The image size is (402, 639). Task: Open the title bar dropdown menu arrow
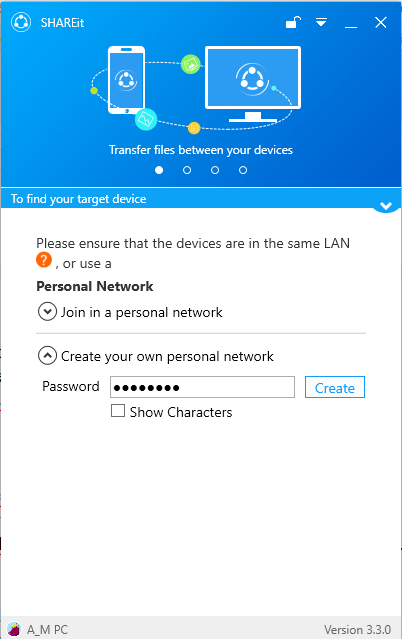click(x=321, y=22)
